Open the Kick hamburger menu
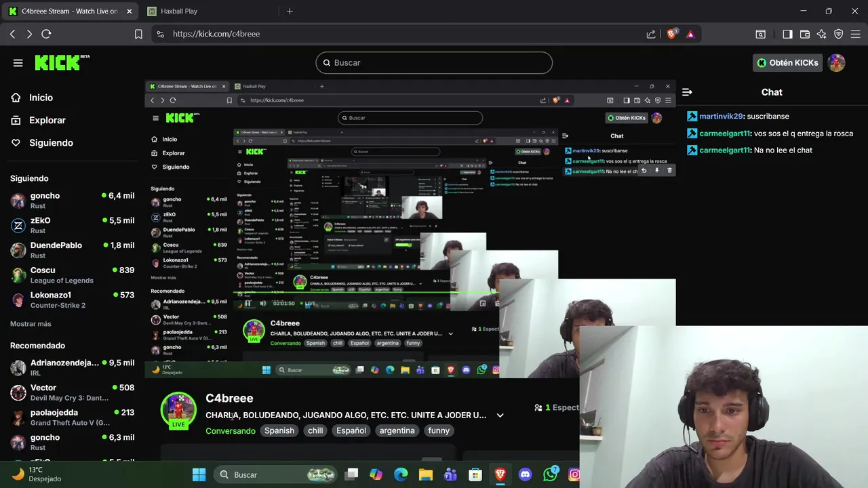 tap(18, 63)
